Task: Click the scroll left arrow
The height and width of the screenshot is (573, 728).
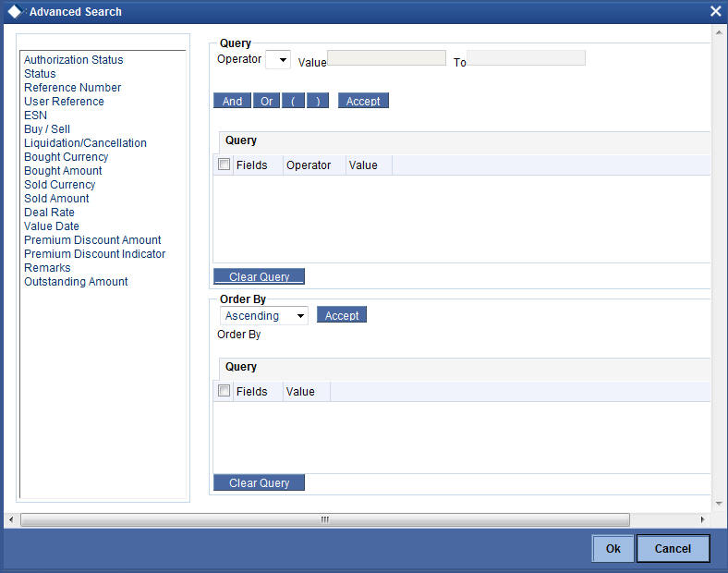Action: coord(11,519)
